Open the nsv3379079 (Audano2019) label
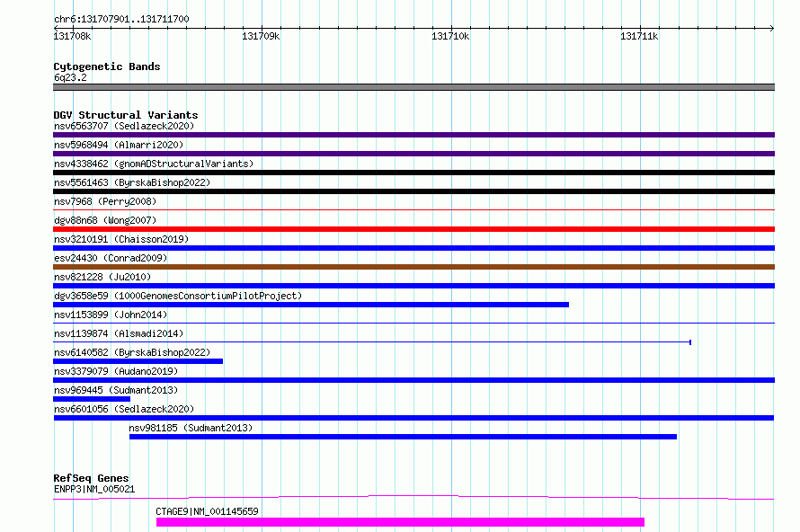 pos(116,371)
